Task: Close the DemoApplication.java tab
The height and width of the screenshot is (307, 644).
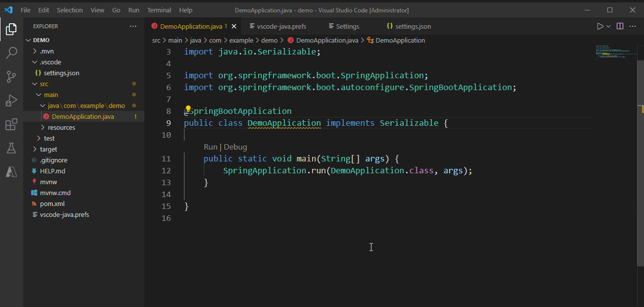Action: point(234,26)
